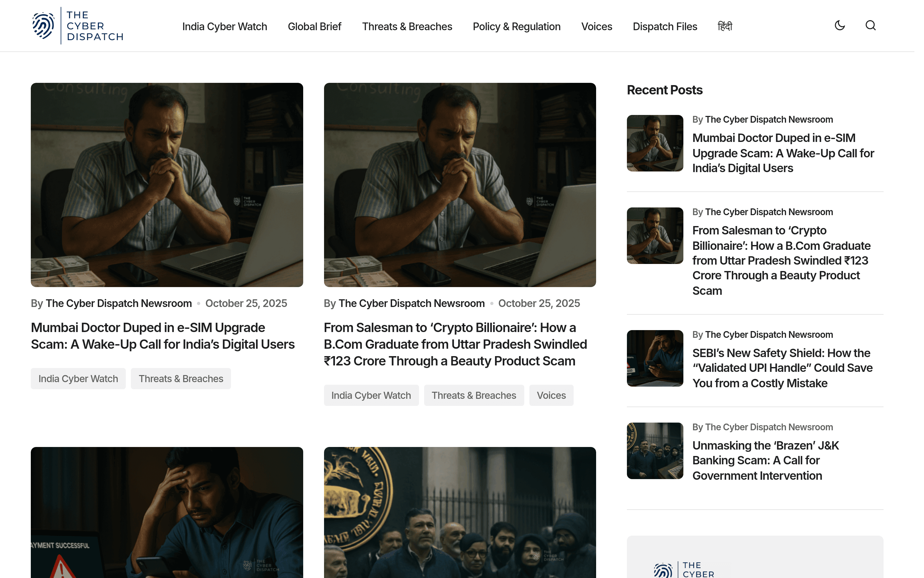Open RBI emblem crowd article image

[460, 512]
